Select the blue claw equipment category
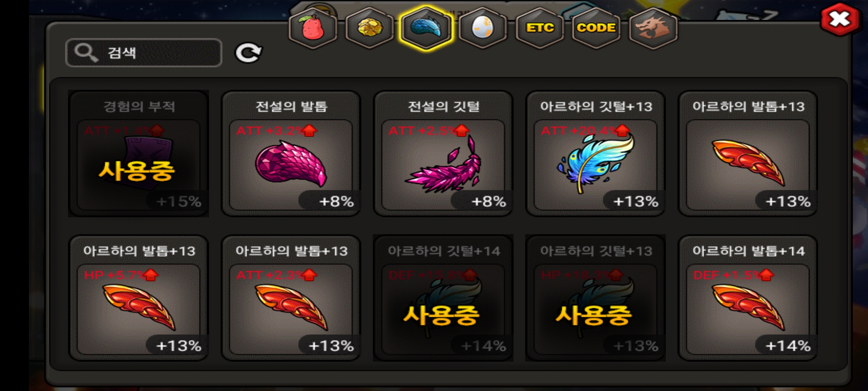 click(x=426, y=28)
